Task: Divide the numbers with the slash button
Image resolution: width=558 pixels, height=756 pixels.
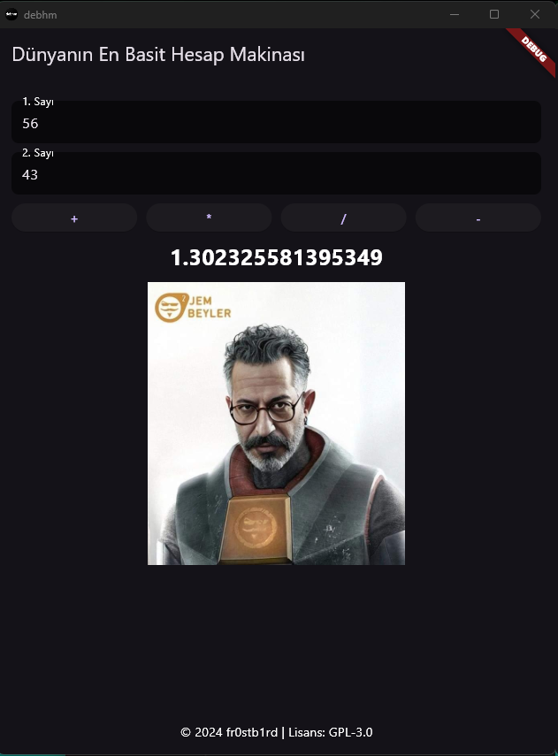Action: [343, 218]
